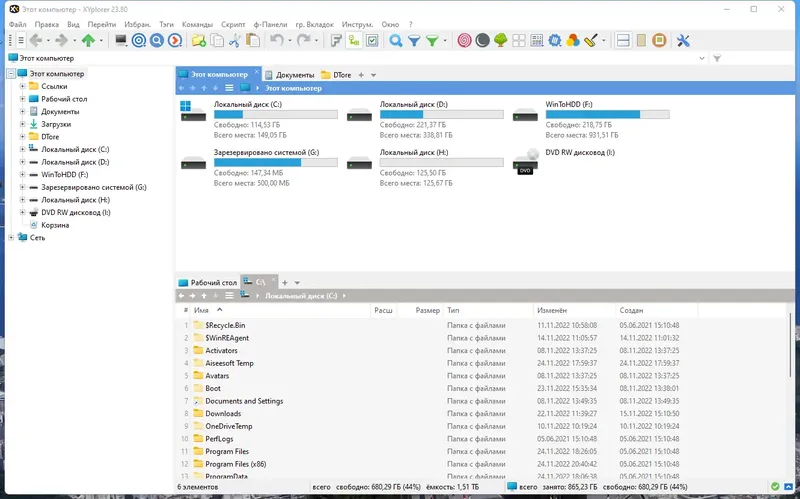Sort by the Создан column header
Screen dimensions: 800x499
coord(657,310)
